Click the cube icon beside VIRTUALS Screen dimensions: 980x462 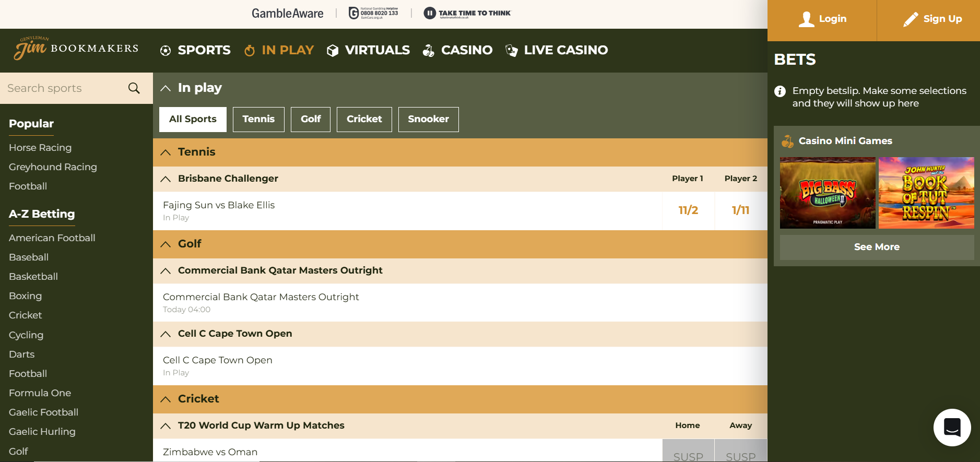(333, 51)
